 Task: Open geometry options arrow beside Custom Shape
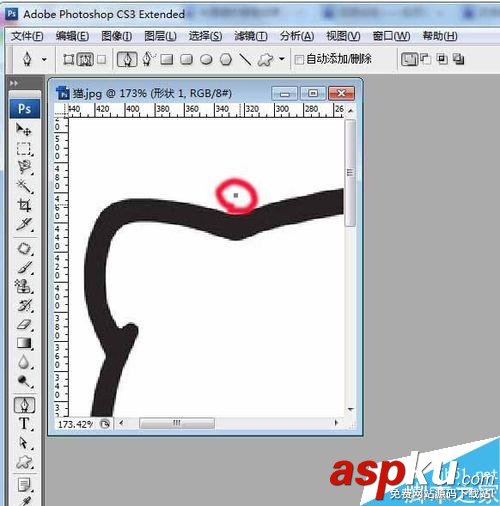(282, 59)
